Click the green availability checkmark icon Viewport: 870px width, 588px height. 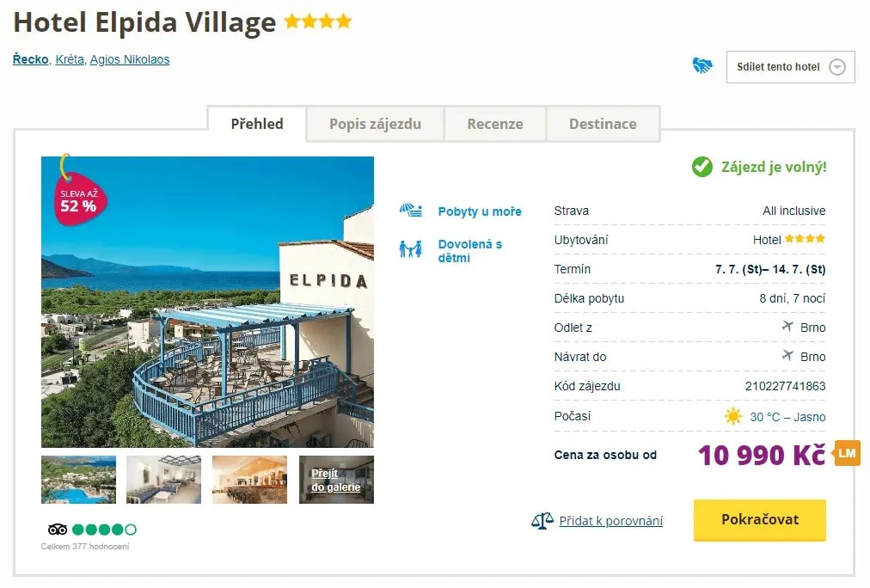(x=702, y=167)
